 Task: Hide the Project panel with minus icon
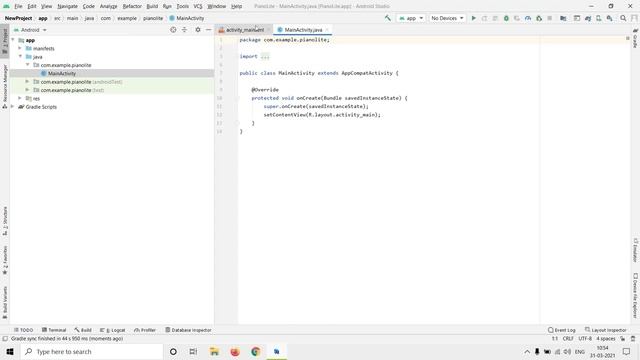[x=209, y=30]
